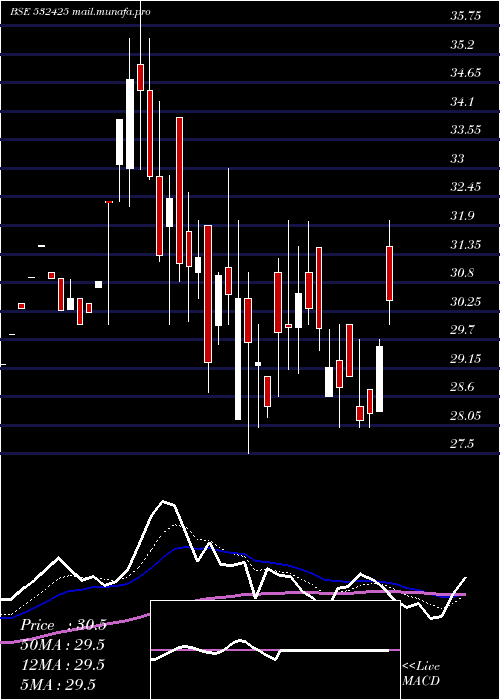Click the 31.9 price axis label

tap(463, 216)
